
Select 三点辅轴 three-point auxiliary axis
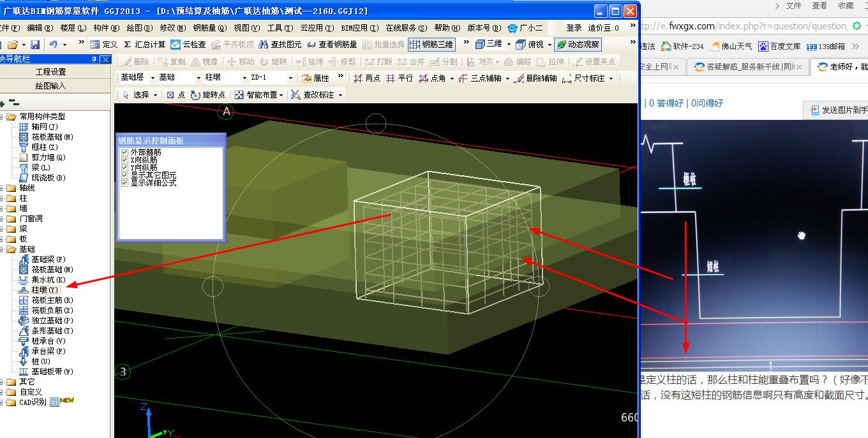[479, 78]
